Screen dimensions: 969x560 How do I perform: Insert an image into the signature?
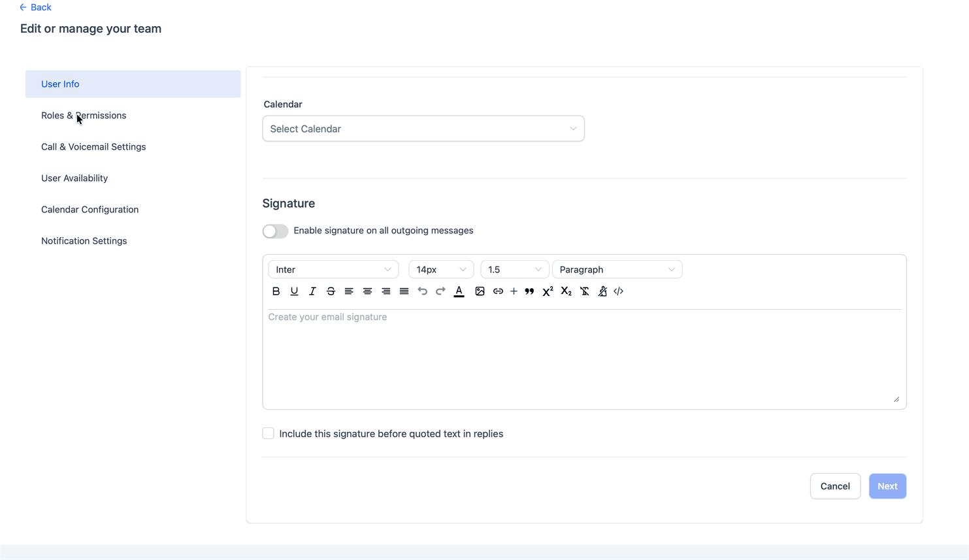click(480, 291)
